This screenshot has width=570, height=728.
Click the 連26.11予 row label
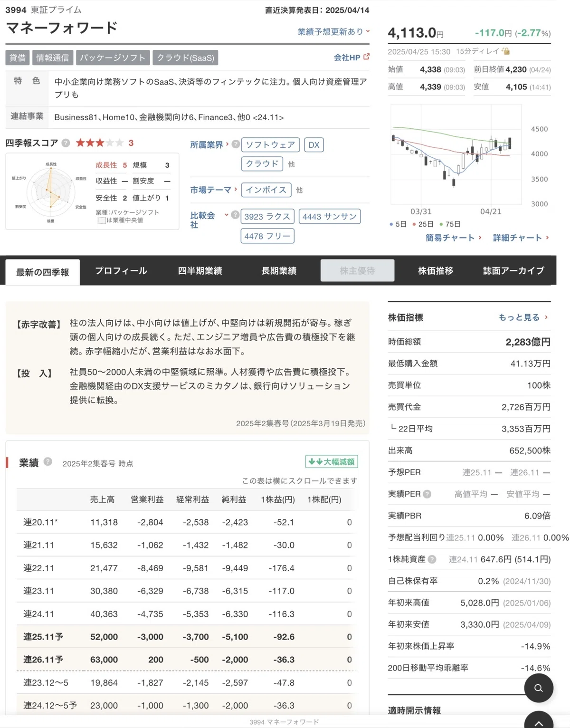click(x=43, y=660)
